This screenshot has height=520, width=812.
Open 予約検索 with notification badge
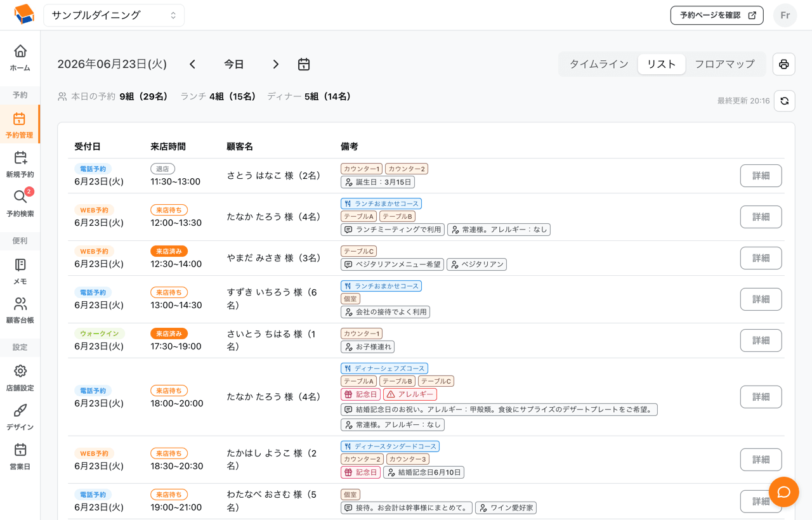tap(20, 204)
